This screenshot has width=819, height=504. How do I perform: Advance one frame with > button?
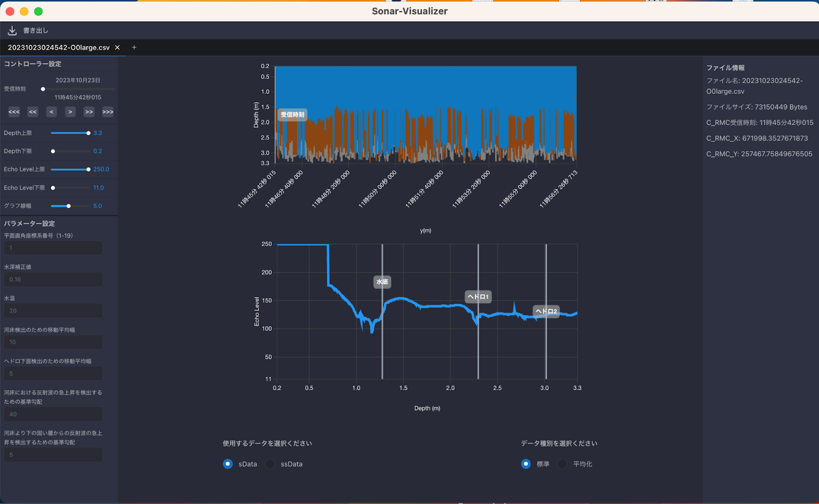pos(70,112)
